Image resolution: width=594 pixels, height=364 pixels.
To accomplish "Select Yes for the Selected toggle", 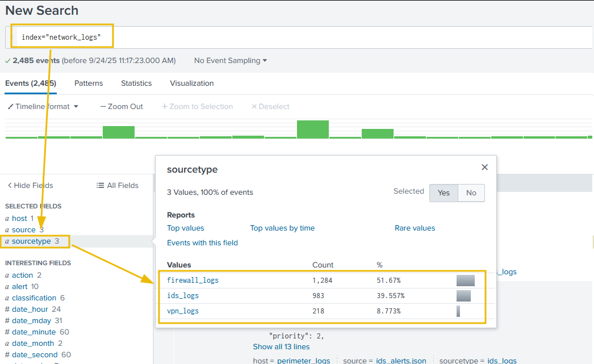I will 444,193.
